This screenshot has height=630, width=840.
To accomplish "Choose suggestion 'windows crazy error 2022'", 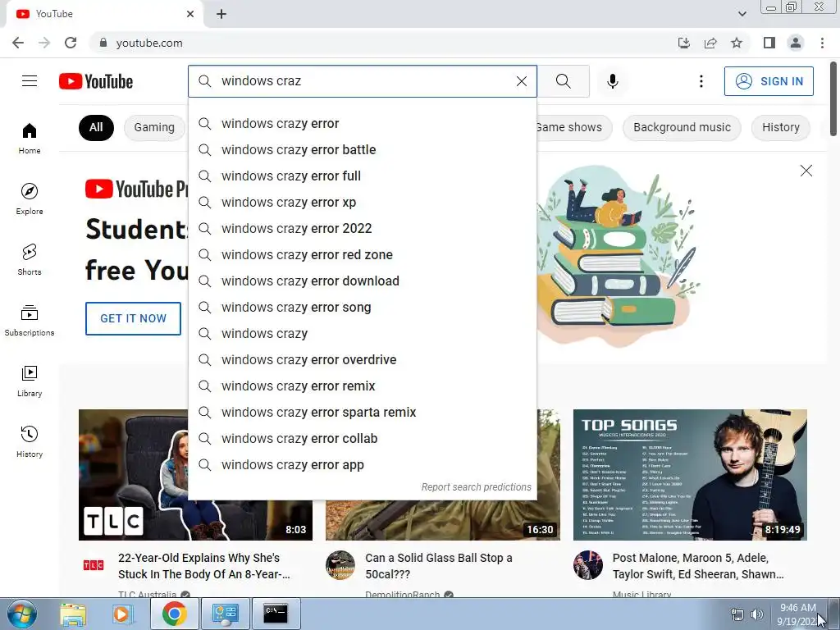I will (x=363, y=229).
